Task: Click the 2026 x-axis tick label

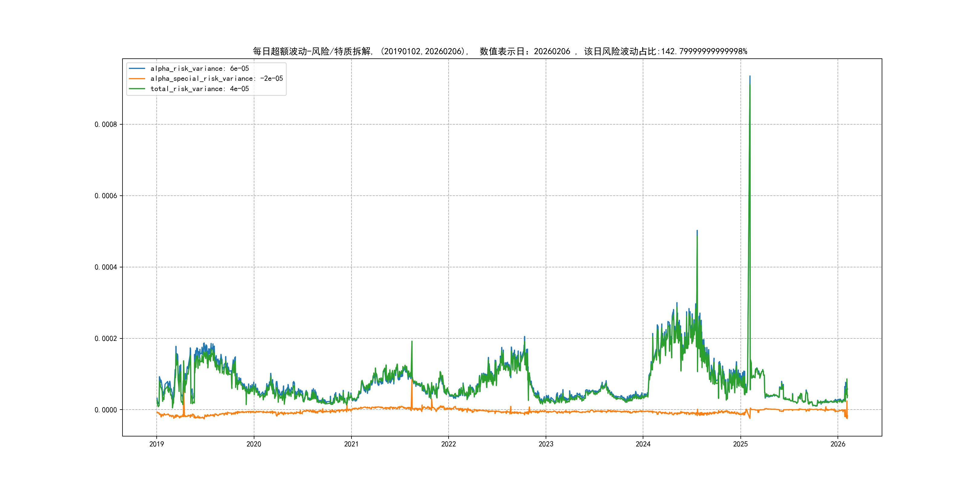Action: coord(838,444)
